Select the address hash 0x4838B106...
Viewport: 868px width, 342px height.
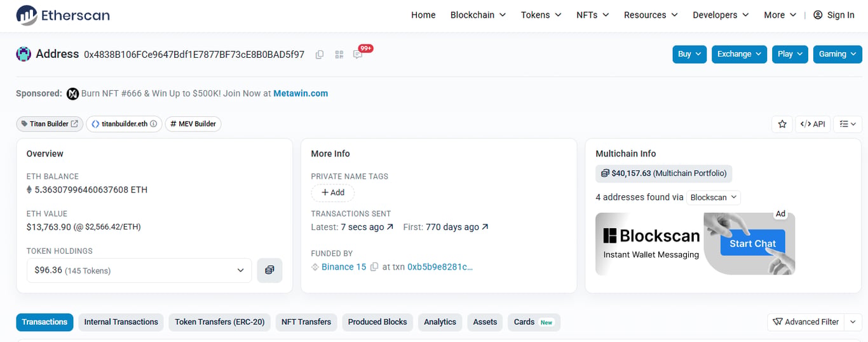pyautogui.click(x=194, y=55)
